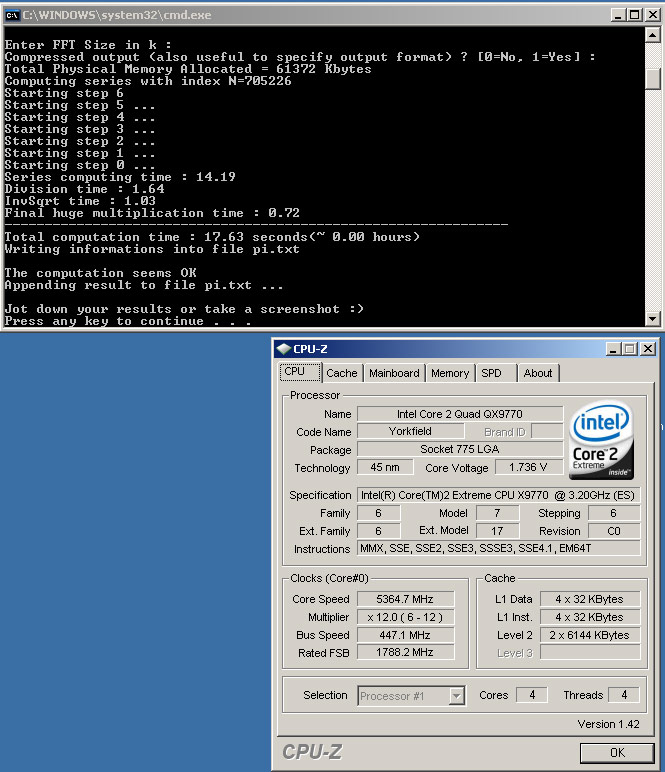Click the Code Name value 'Yorkfield'
Image resolution: width=665 pixels, height=772 pixels.
[411, 431]
